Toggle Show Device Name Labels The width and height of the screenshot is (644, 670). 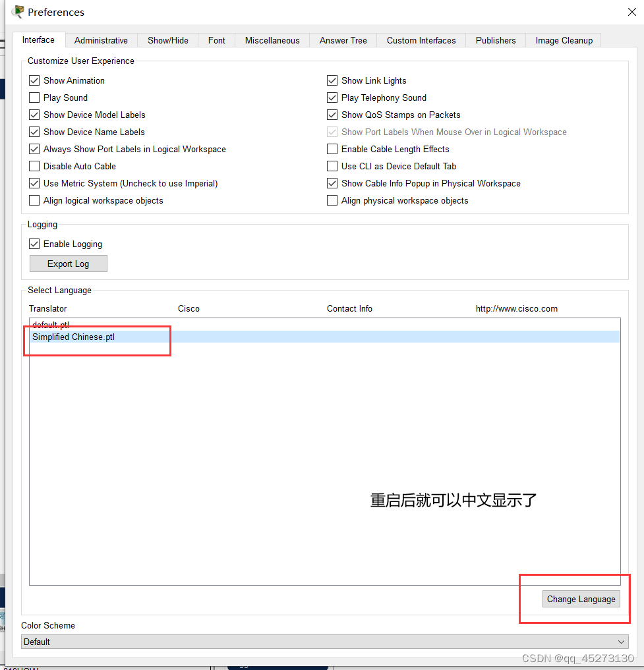coord(34,132)
